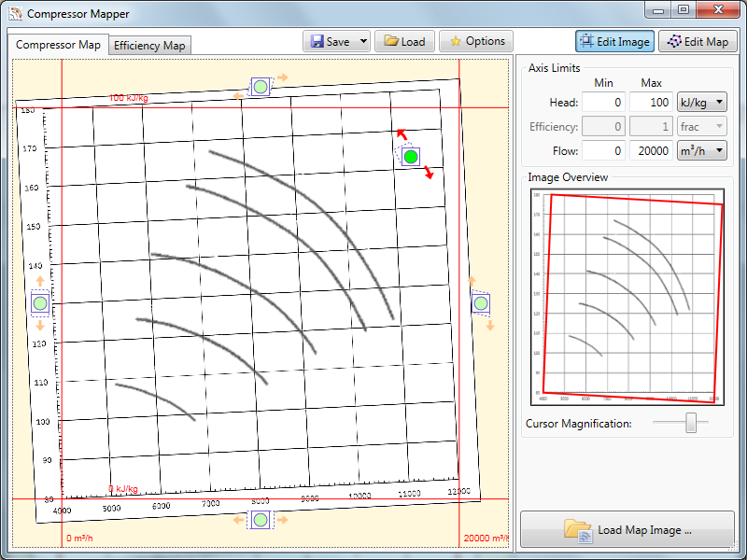Open the Options button

pyautogui.click(x=476, y=41)
